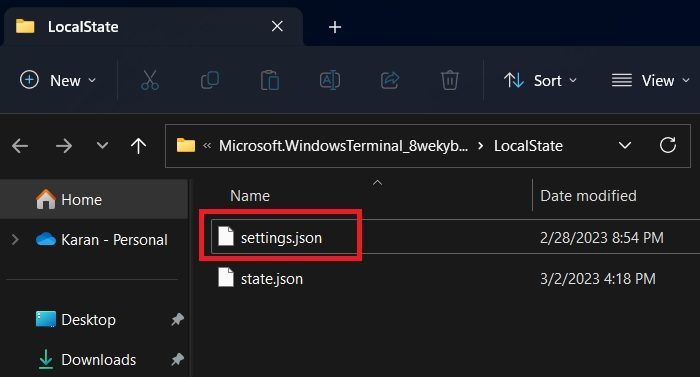Image resolution: width=700 pixels, height=377 pixels.
Task: Click the folder icon in address bar
Action: (x=186, y=145)
